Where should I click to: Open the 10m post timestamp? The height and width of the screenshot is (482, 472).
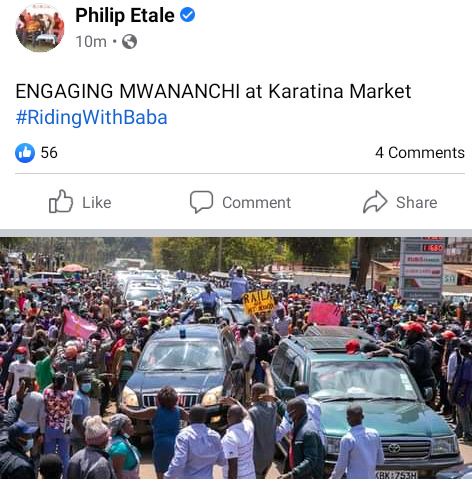pyautogui.click(x=91, y=42)
